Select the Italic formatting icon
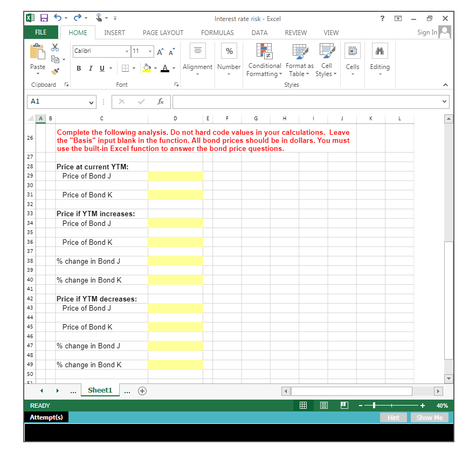Screen dimensions: 476x460 (90, 68)
